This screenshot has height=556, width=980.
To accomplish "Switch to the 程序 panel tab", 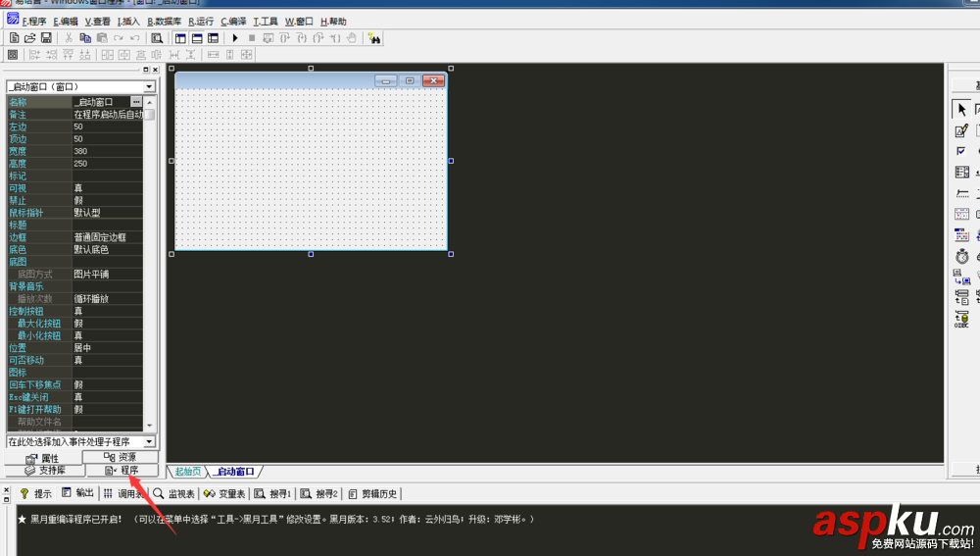I will coord(122,471).
